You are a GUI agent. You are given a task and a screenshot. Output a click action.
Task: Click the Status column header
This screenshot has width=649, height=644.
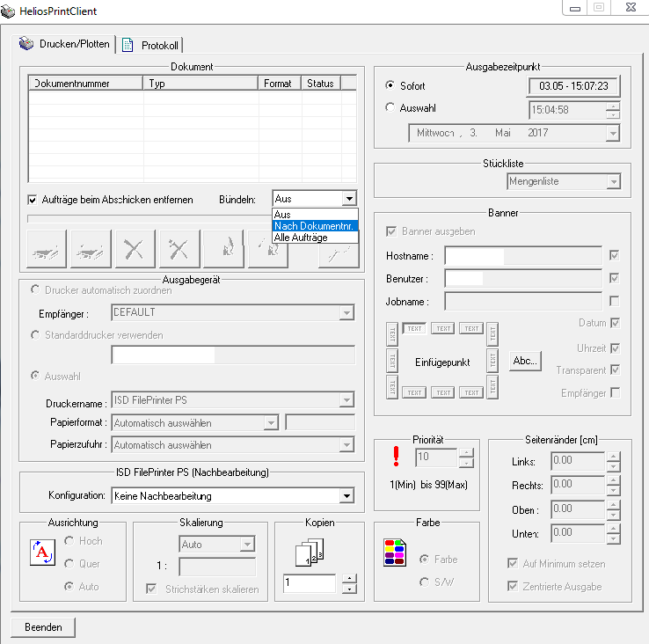pyautogui.click(x=320, y=84)
